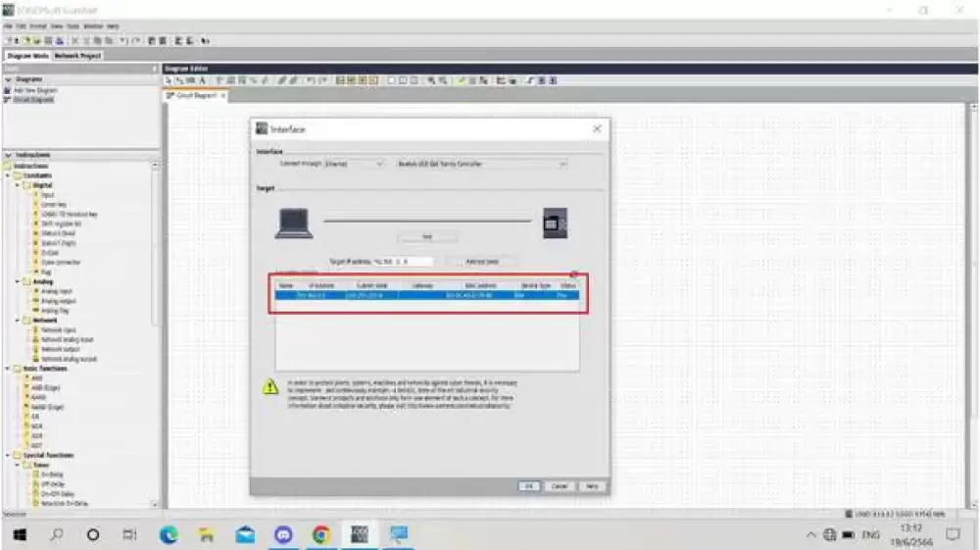
Task: Open Google Chrome from the taskbar
Action: coord(321,534)
